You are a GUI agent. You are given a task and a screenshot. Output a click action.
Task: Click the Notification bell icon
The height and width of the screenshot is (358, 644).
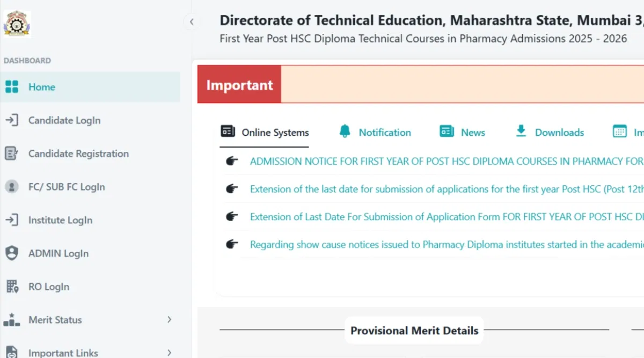click(345, 131)
